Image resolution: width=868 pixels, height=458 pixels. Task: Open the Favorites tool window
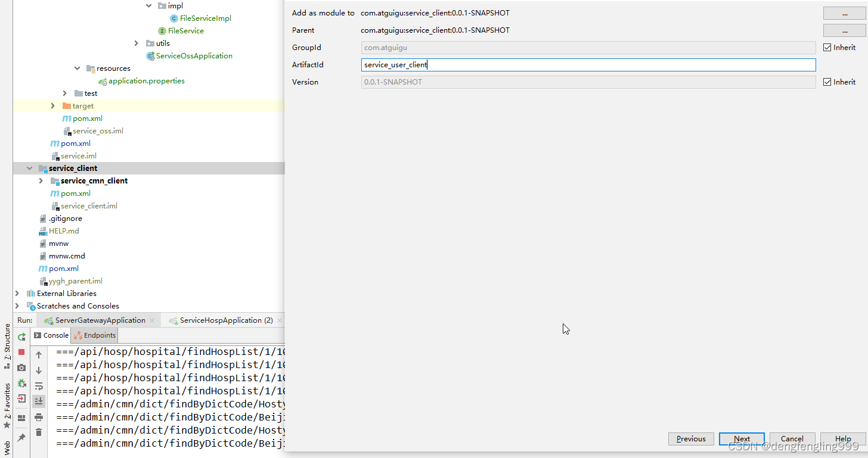(7, 406)
